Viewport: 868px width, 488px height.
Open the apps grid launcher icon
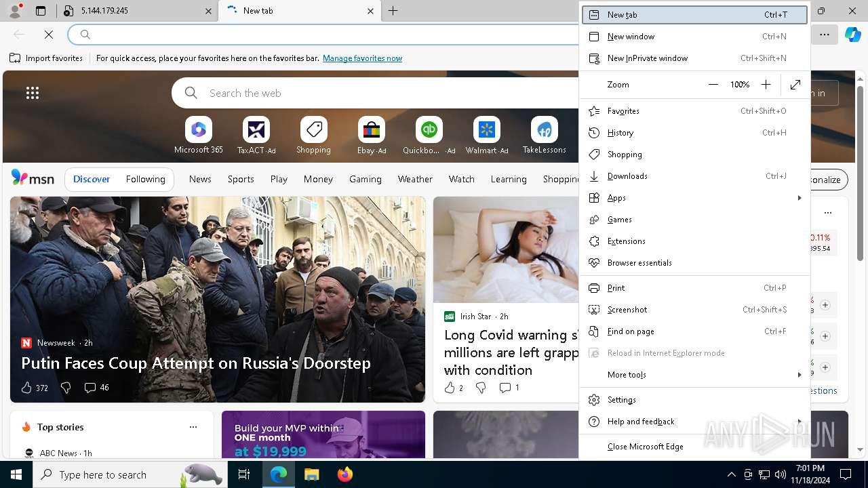33,93
